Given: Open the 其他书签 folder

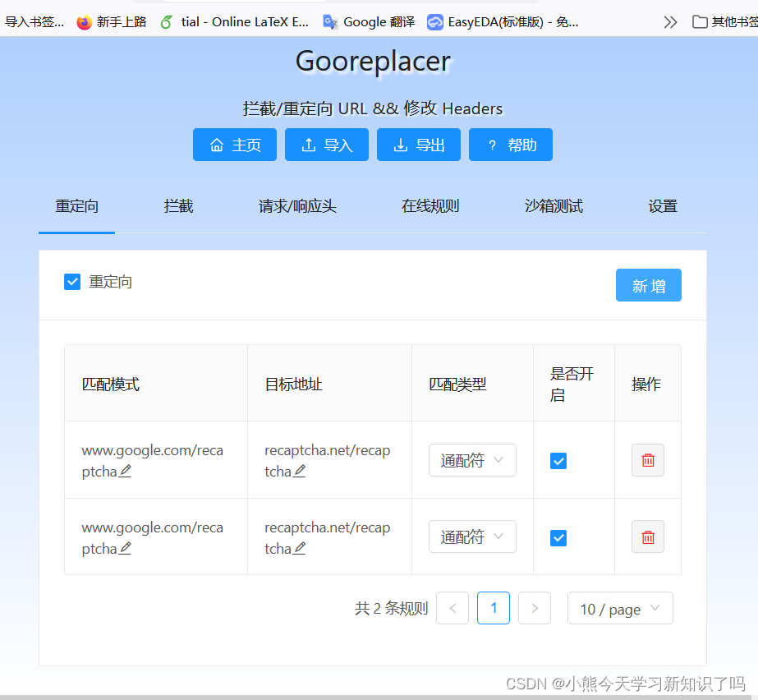Looking at the screenshot, I should 724,22.
